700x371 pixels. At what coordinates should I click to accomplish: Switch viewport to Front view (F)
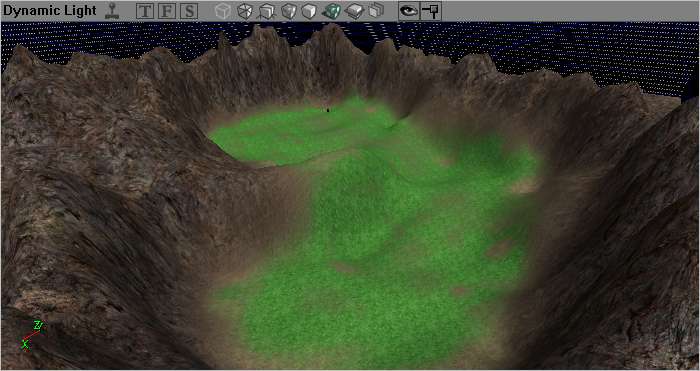[x=167, y=11]
